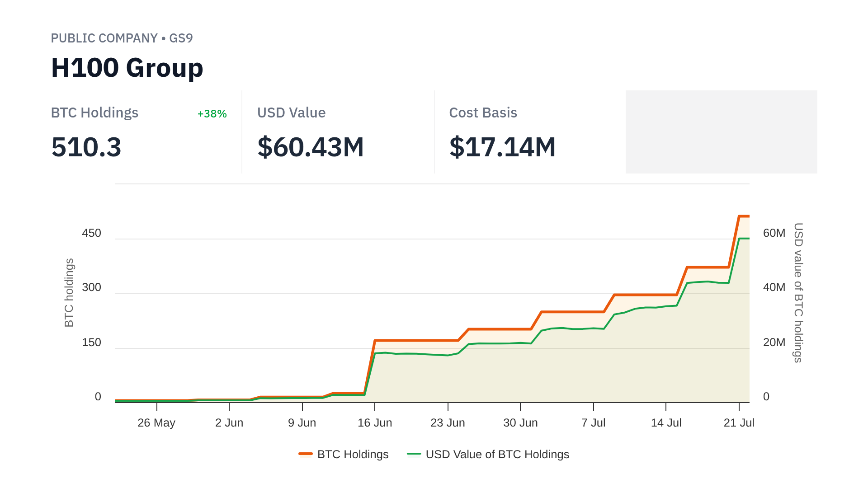Click the empty gray placeholder card
The height and width of the screenshot is (488, 868).
click(x=721, y=132)
